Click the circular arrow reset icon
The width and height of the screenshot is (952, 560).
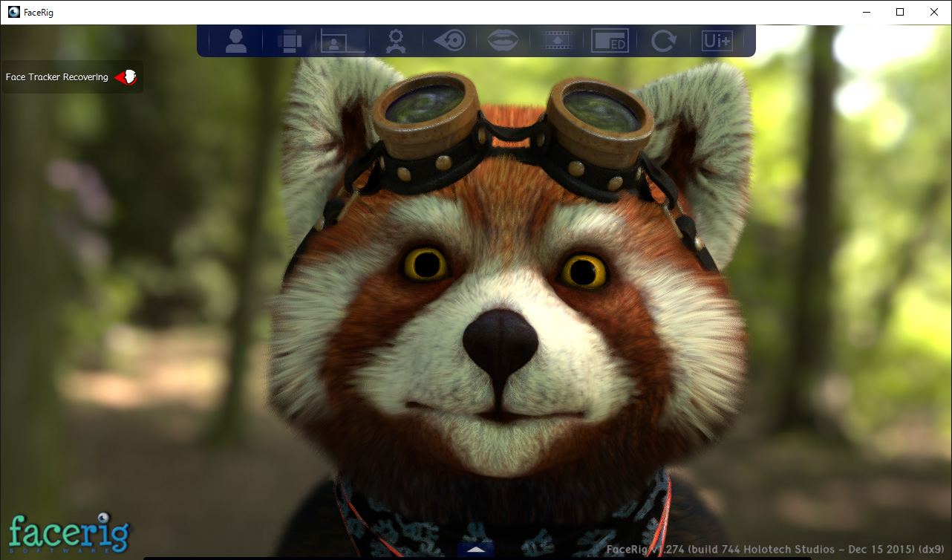[663, 41]
